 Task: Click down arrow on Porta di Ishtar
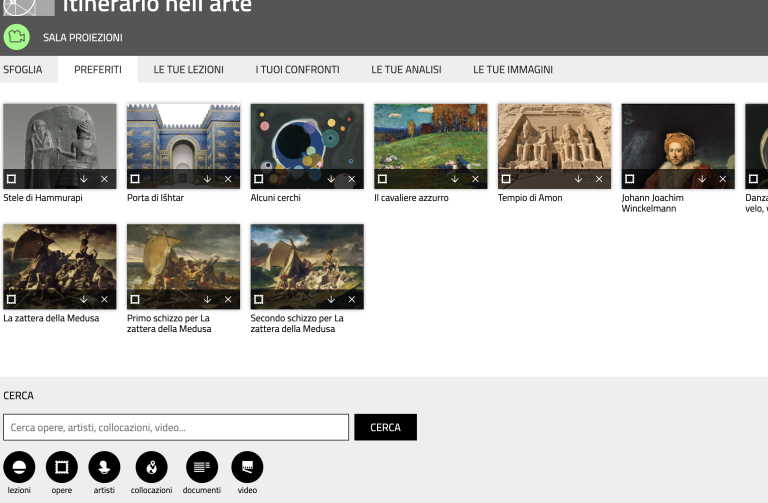(207, 179)
